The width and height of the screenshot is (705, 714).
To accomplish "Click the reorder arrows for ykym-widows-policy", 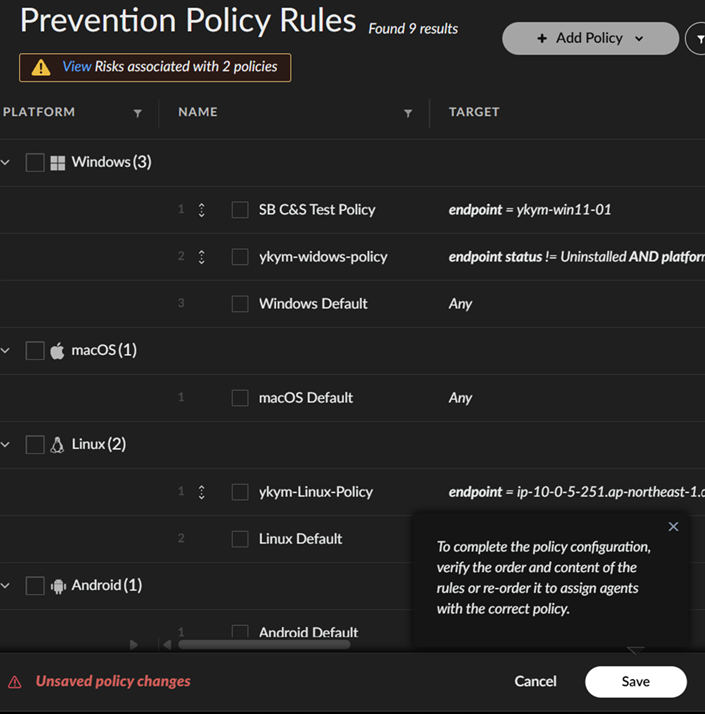I will coord(201,257).
